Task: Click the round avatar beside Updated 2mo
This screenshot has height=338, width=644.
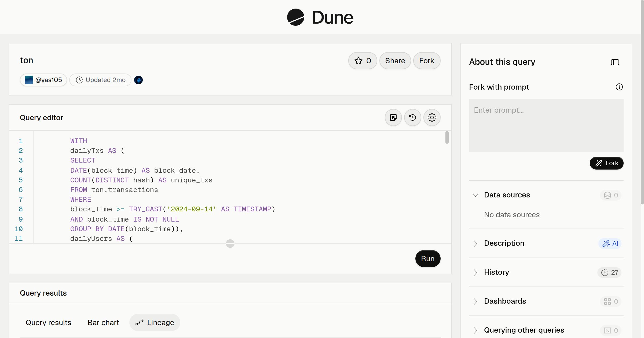Action: coord(138,80)
